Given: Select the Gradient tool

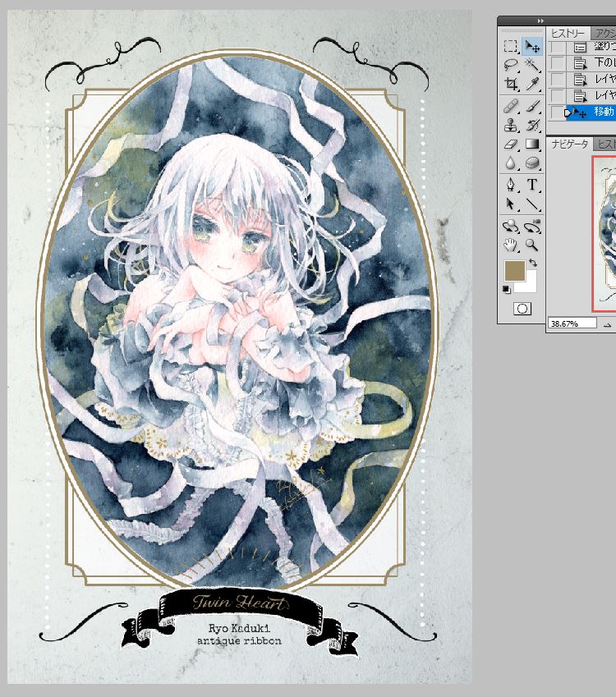Looking at the screenshot, I should point(532,144).
